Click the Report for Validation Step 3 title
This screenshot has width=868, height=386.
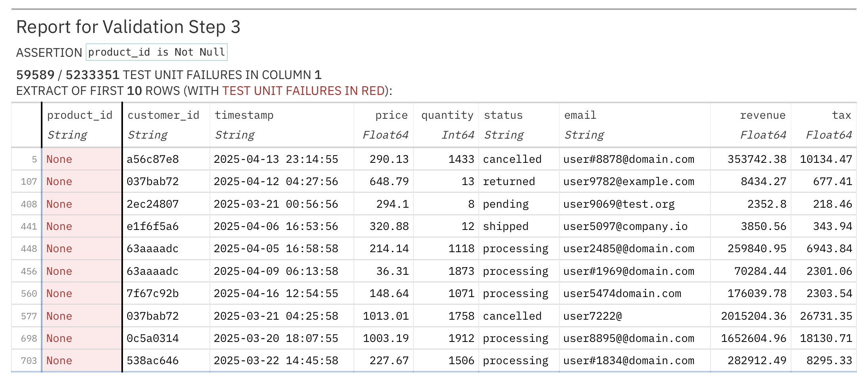pyautogui.click(x=128, y=27)
